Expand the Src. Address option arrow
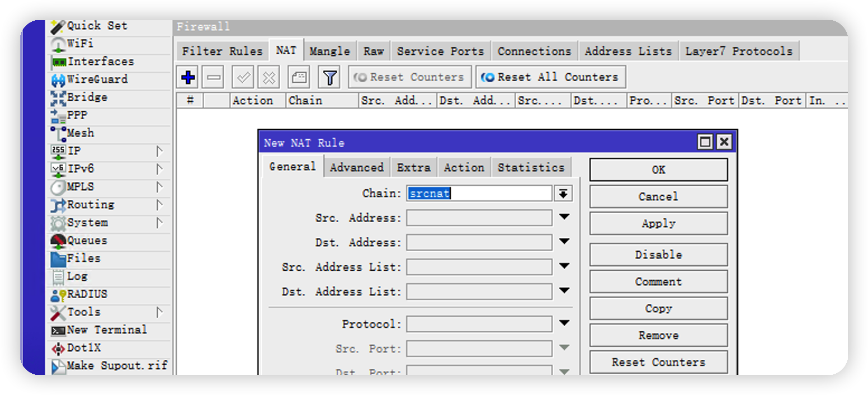 (x=564, y=217)
